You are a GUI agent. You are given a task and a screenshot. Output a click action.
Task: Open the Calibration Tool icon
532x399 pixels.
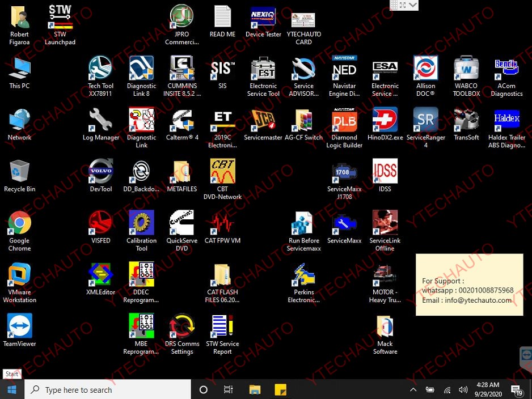pos(141,231)
